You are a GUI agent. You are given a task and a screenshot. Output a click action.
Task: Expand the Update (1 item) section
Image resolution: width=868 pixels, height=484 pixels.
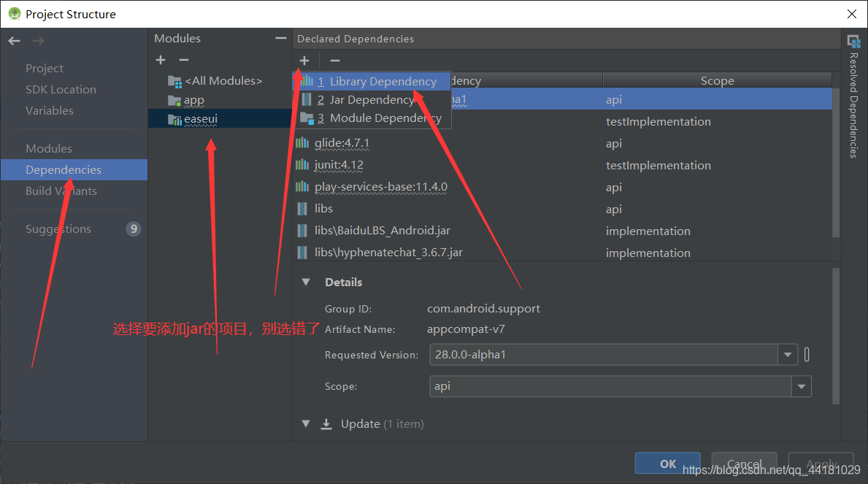306,423
